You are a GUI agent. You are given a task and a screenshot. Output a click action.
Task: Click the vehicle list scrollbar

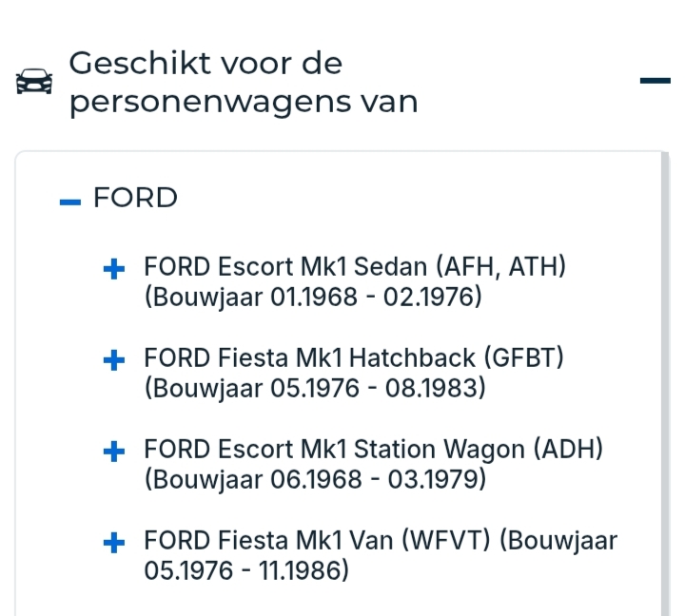click(665, 380)
